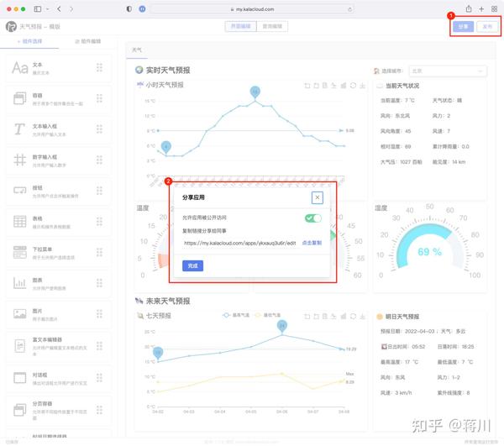This screenshot has height=446, width=504.
Task: Toggle the 允许应用被公开访问 switch
Action: (x=313, y=218)
